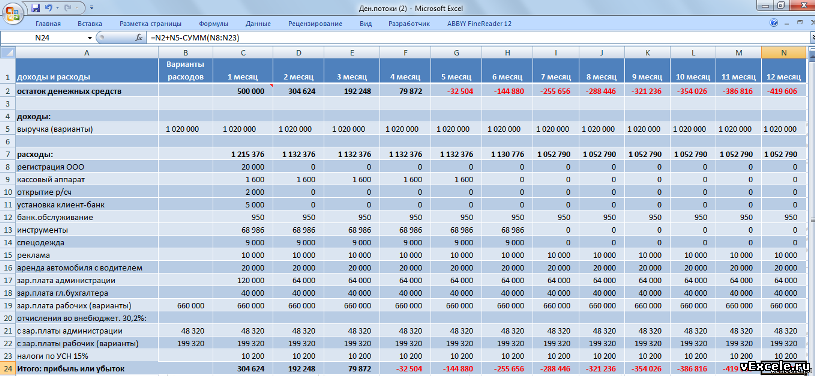The width and height of the screenshot is (815, 376).
Task: Select the 'отчисления во внебюджет. 30,2%:' cell
Action: coord(87,318)
